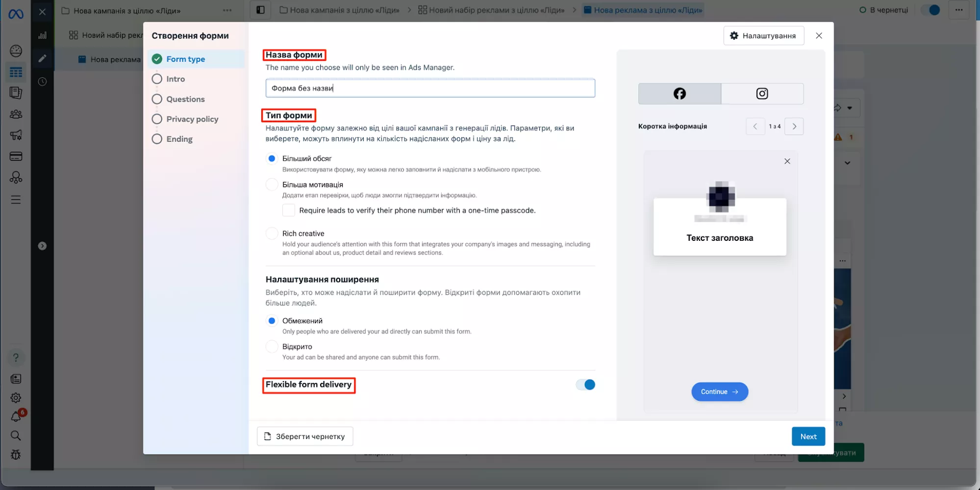Go to next preview page arrow
This screenshot has width=980, height=490.
[x=794, y=127]
